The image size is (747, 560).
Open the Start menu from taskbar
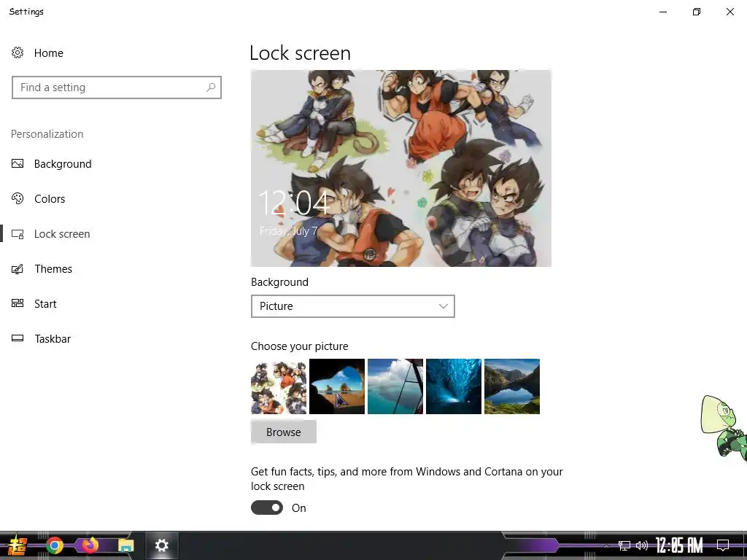pyautogui.click(x=18, y=545)
